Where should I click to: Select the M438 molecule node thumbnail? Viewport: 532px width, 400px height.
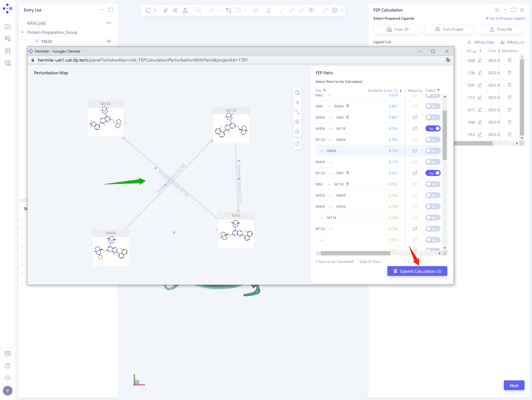[106, 119]
